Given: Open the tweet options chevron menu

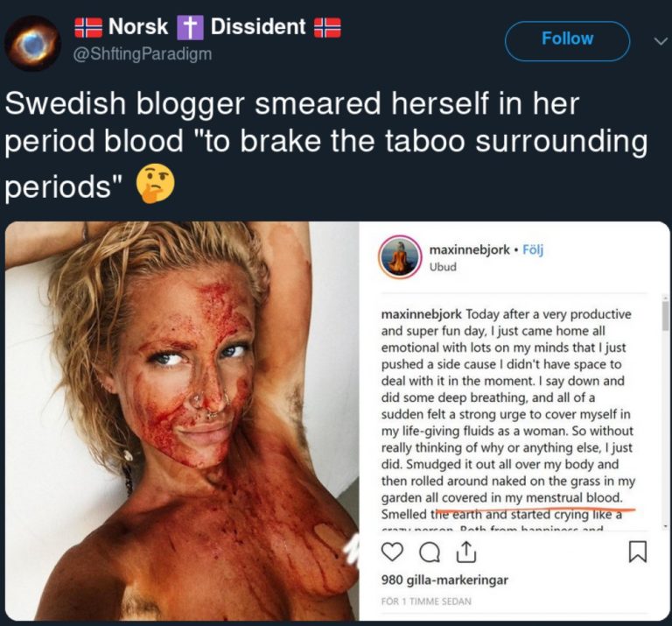Looking at the screenshot, I should 661,41.
